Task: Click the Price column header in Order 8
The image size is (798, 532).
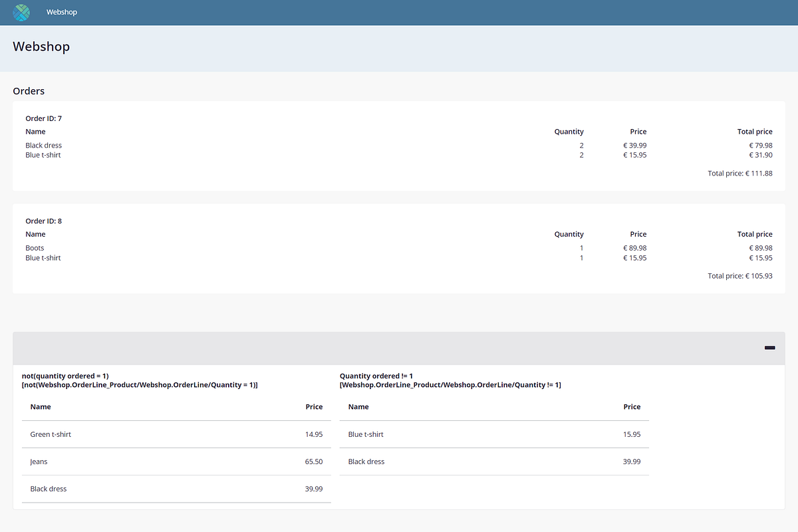Action: pos(638,233)
